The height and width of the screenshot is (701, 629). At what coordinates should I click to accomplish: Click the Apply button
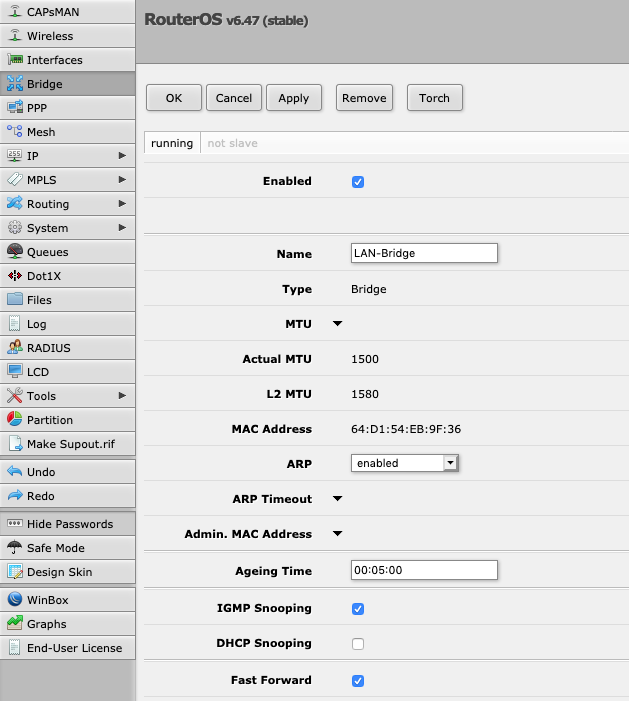294,97
